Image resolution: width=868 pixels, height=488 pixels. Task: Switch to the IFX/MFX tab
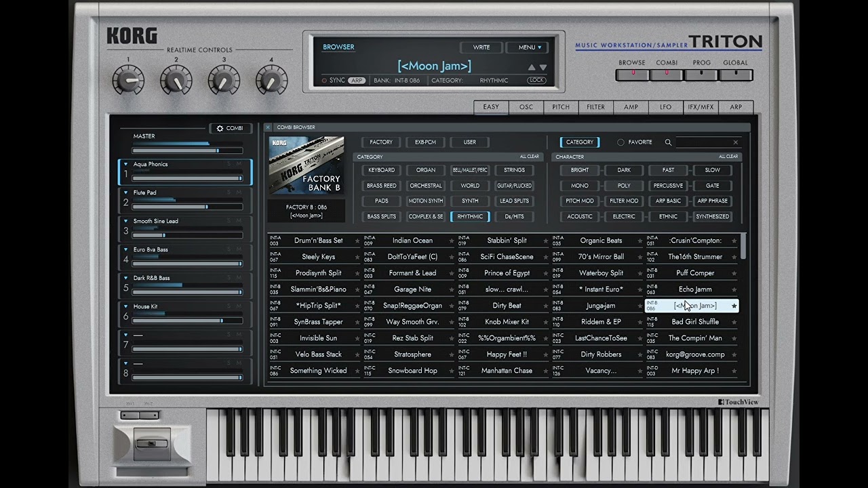(x=701, y=107)
